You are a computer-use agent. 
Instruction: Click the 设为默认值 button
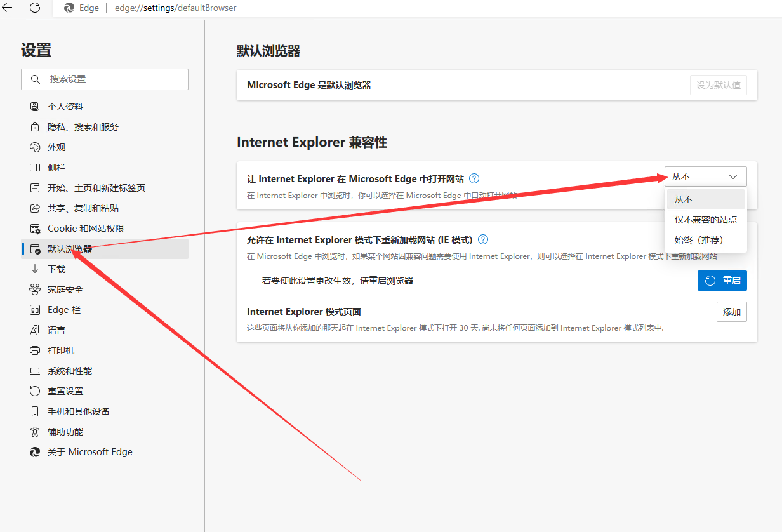click(x=719, y=85)
